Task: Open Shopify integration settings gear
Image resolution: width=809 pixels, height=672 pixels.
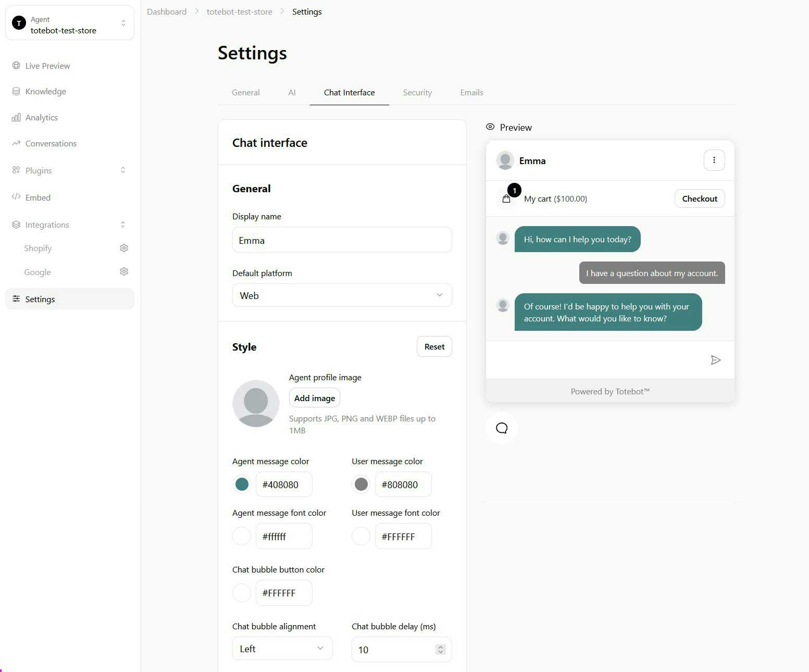Action: tap(124, 247)
